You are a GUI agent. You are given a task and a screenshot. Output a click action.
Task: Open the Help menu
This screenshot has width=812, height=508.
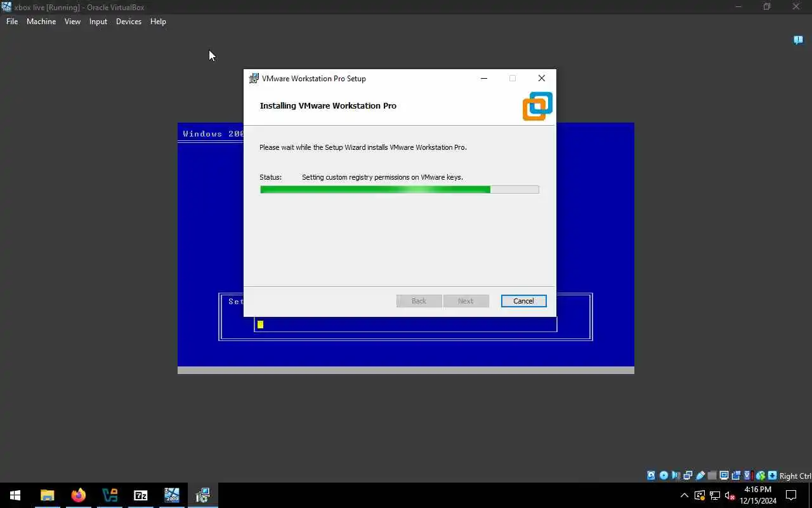[158, 21]
